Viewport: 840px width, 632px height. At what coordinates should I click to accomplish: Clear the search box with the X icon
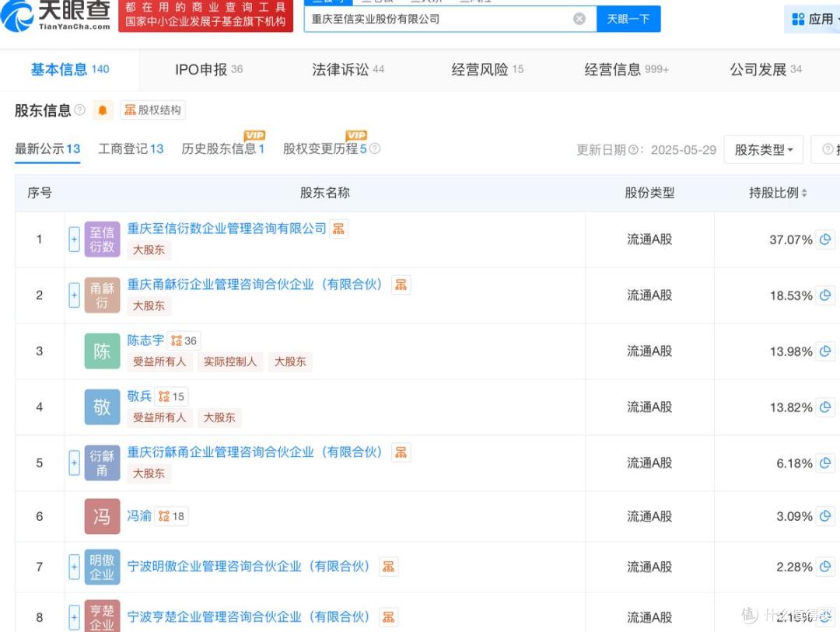(x=579, y=19)
